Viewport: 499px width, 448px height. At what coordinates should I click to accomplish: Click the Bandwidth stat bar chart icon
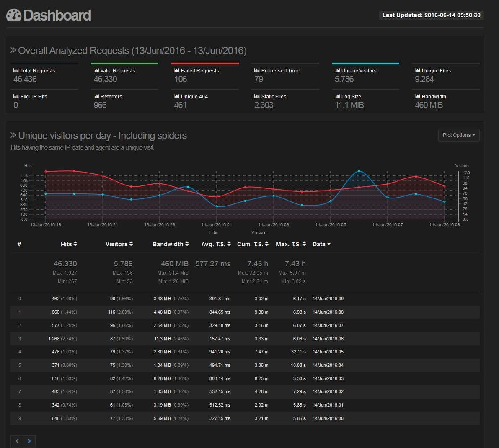point(417,97)
